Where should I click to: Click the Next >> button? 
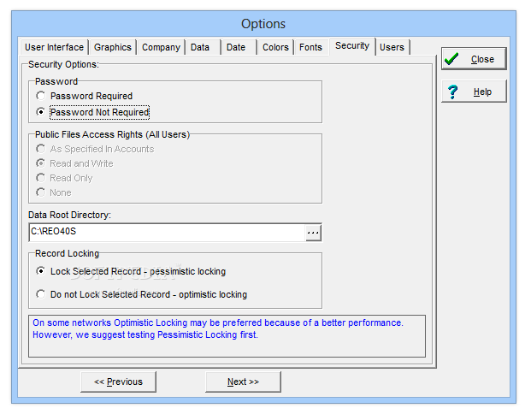click(243, 382)
